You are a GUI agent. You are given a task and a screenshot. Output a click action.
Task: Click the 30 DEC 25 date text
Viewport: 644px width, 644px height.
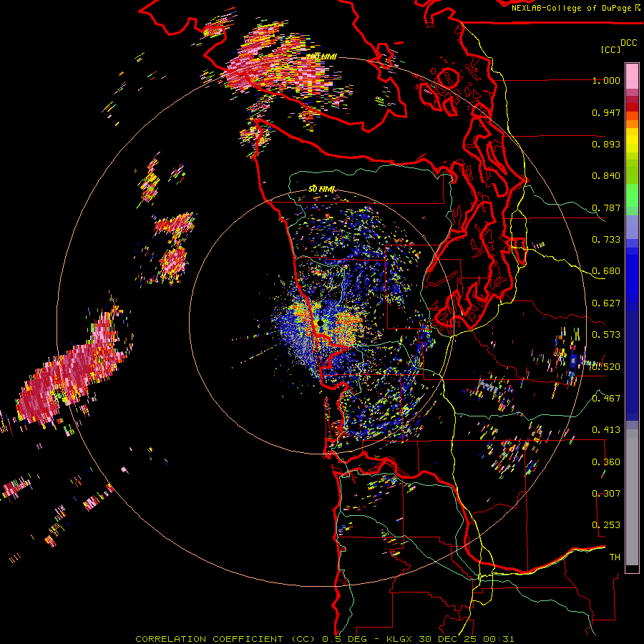[x=448, y=639]
